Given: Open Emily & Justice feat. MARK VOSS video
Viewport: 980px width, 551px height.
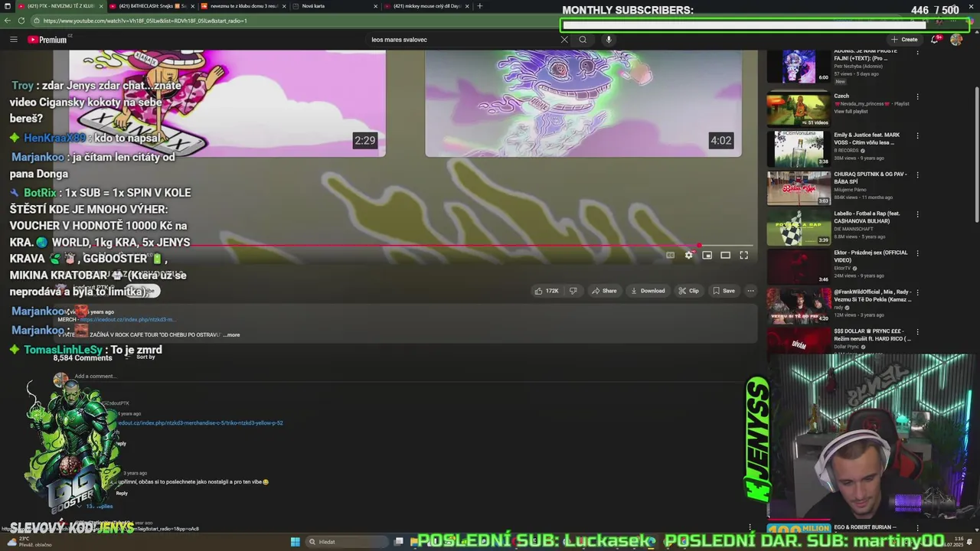Looking at the screenshot, I should point(799,148).
